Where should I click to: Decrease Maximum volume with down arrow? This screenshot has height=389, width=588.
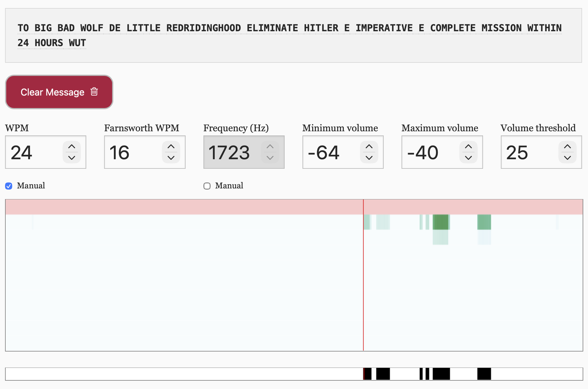click(468, 158)
